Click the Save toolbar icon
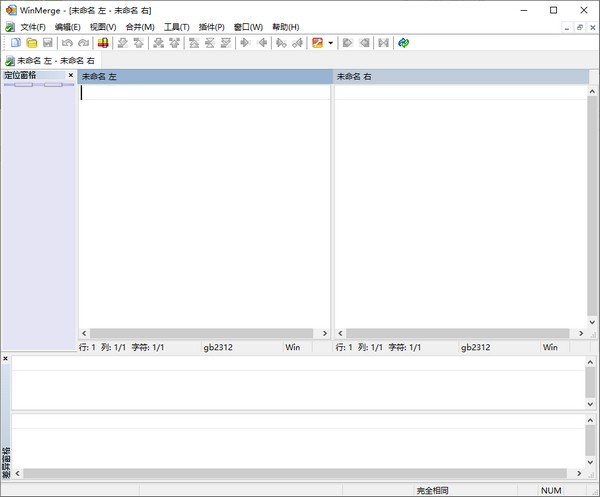 (x=47, y=43)
